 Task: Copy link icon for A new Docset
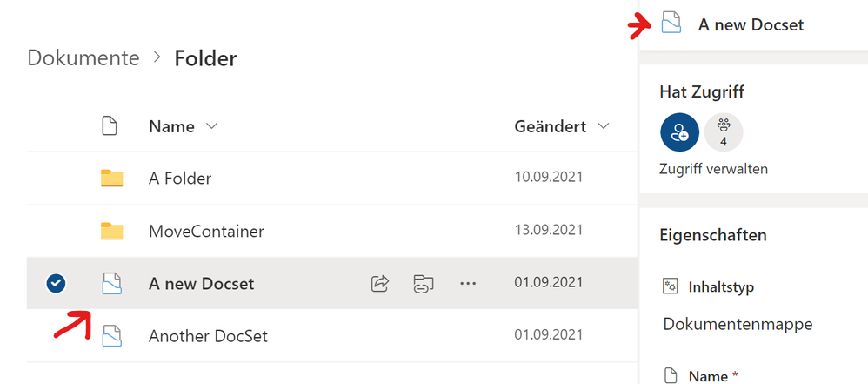[424, 283]
